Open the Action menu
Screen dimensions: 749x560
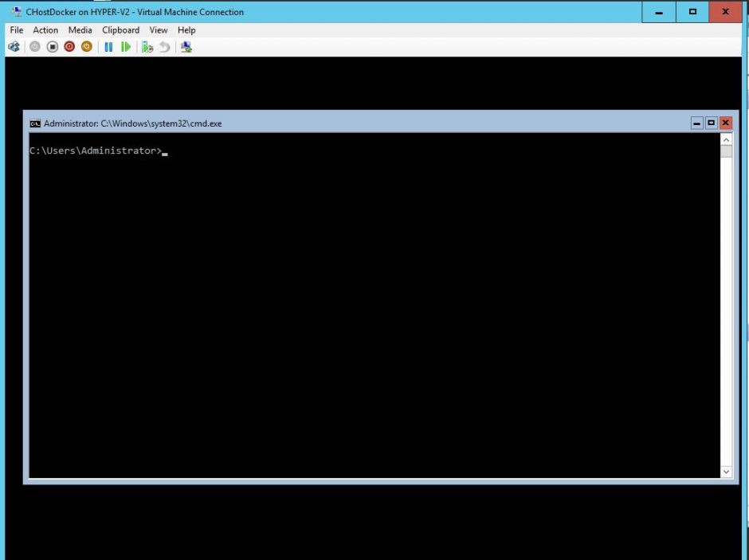point(45,30)
